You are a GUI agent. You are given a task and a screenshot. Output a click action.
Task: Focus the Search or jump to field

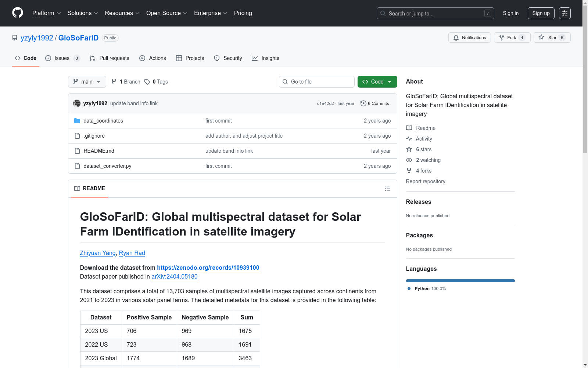tap(435, 13)
